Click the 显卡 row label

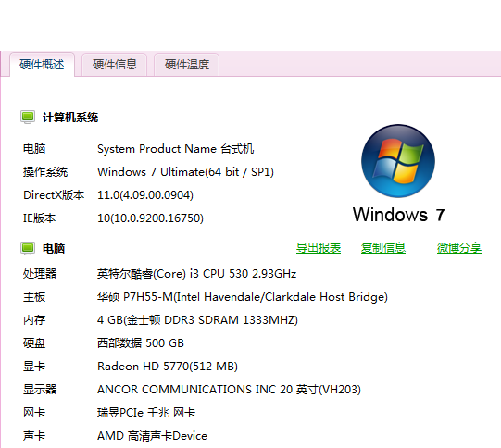[34, 367]
